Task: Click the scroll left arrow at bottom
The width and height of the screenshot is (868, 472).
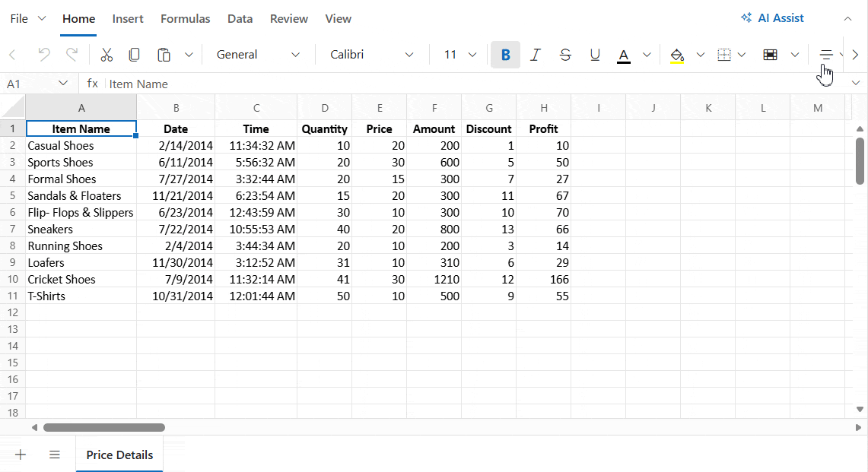Action: coord(34,427)
